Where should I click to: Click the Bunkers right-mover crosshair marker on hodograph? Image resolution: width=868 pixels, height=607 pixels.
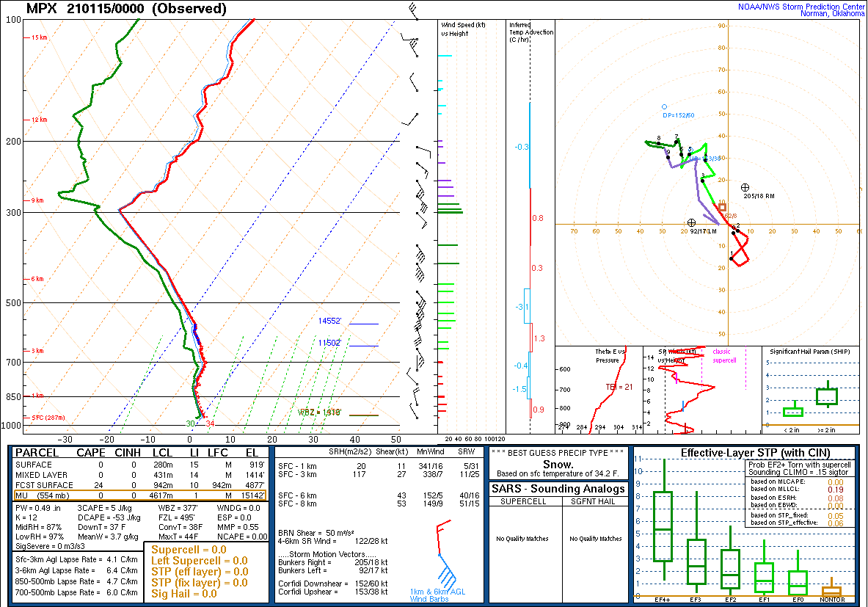(745, 188)
